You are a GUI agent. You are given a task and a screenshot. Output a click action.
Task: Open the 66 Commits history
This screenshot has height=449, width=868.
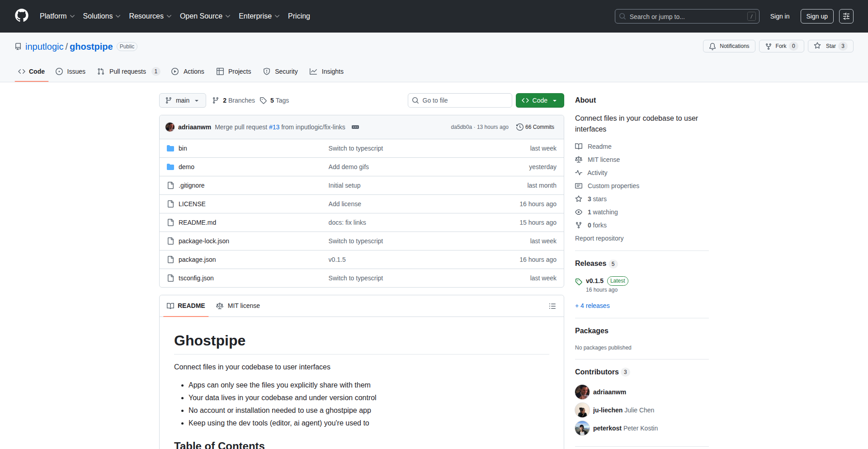(x=535, y=127)
